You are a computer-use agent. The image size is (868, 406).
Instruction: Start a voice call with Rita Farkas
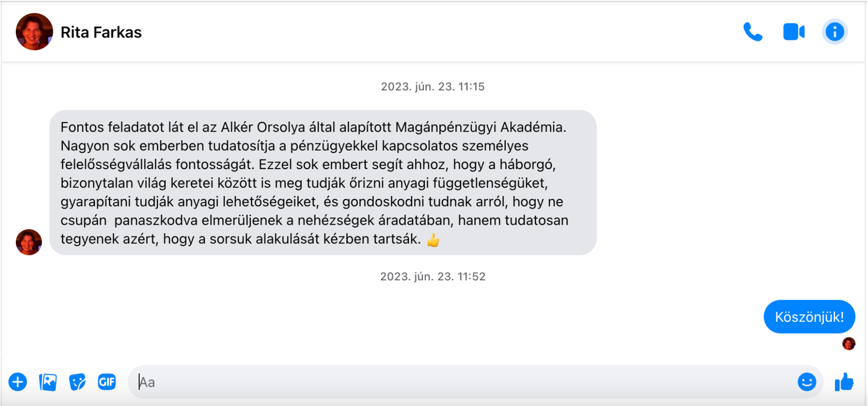pos(753,32)
